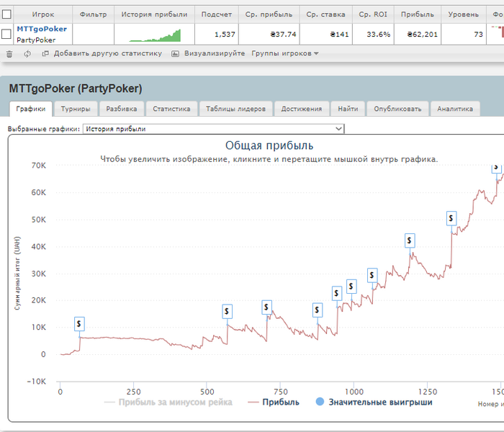Open the Достижения tab
The image size is (504, 432).
302,109
